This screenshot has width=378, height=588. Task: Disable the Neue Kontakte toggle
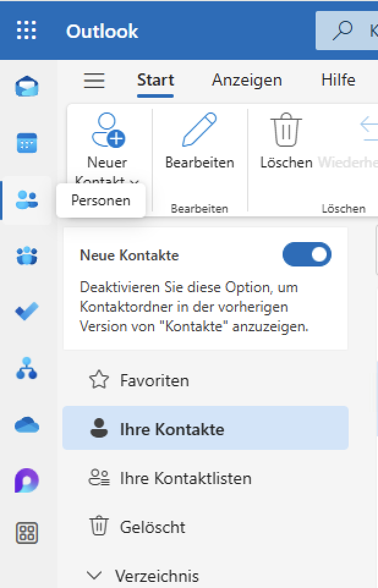tap(306, 254)
